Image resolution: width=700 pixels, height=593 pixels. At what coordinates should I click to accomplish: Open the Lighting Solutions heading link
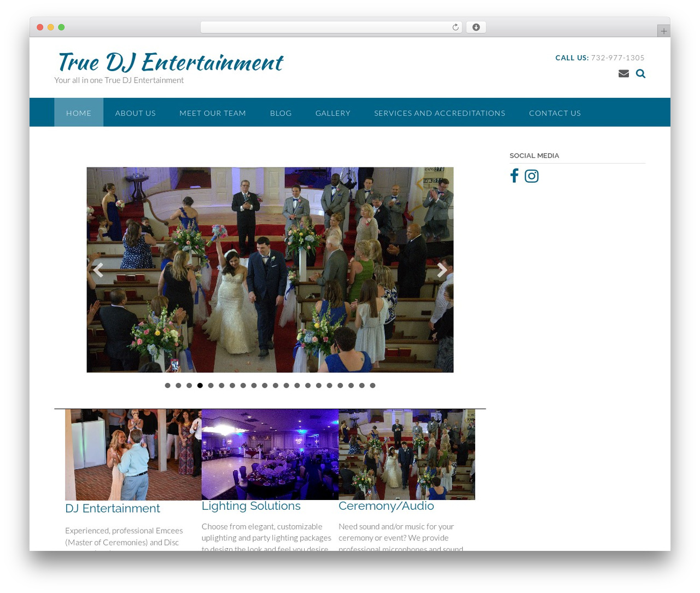251,506
